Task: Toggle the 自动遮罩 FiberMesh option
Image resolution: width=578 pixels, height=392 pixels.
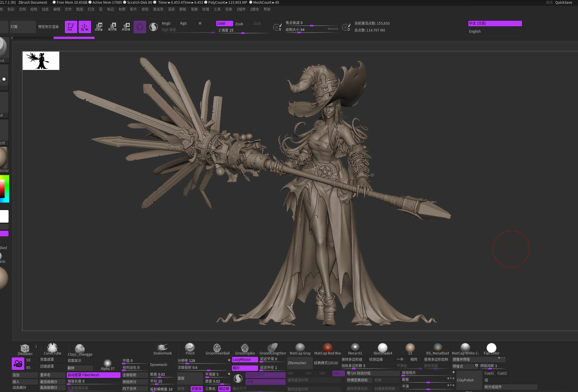Action: [93, 375]
